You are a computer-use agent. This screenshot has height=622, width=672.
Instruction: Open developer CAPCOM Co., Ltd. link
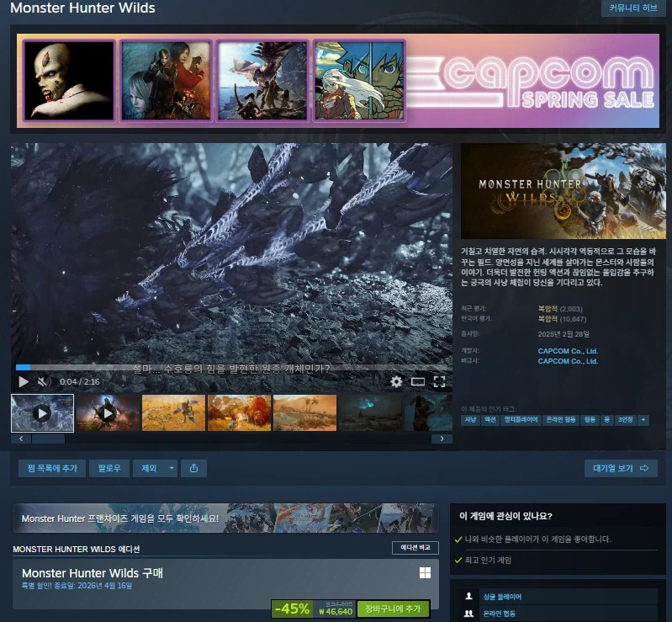568,351
